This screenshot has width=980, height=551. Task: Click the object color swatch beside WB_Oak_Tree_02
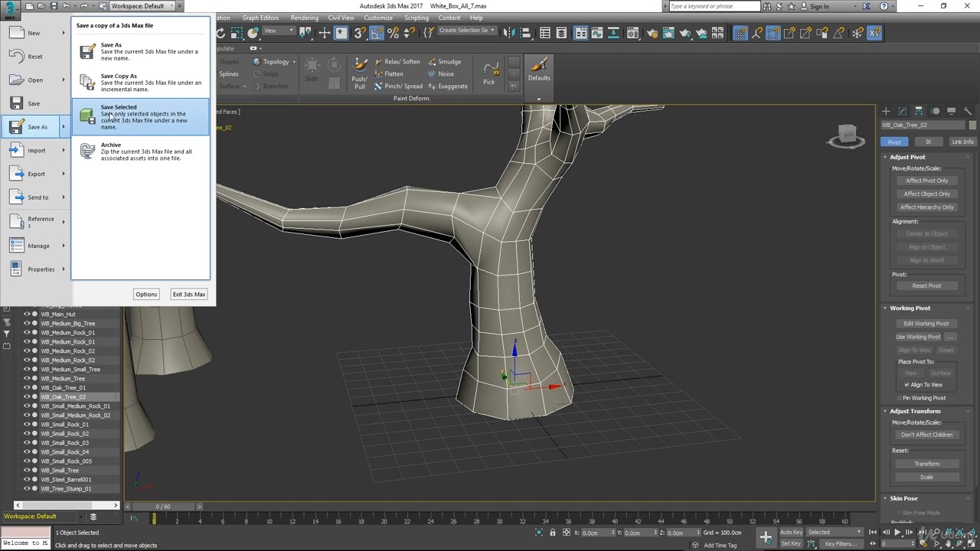[x=972, y=125]
